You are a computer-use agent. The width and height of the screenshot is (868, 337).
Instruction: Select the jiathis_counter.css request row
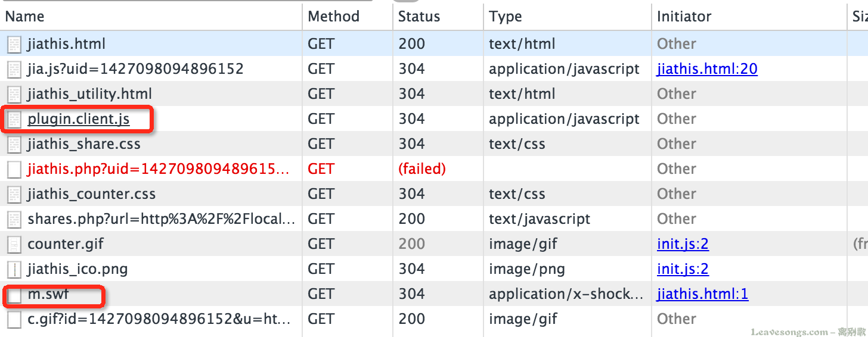[434, 194]
